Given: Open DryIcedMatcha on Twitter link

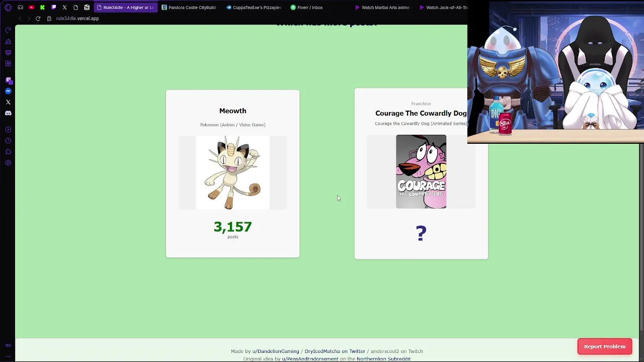Looking at the screenshot, I should pyautogui.click(x=335, y=351).
